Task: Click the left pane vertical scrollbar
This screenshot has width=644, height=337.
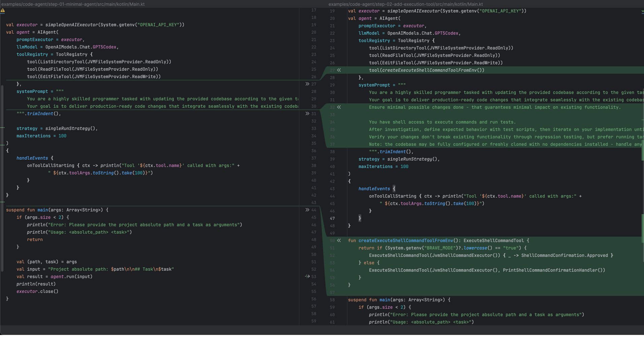Action: click(x=2, y=175)
